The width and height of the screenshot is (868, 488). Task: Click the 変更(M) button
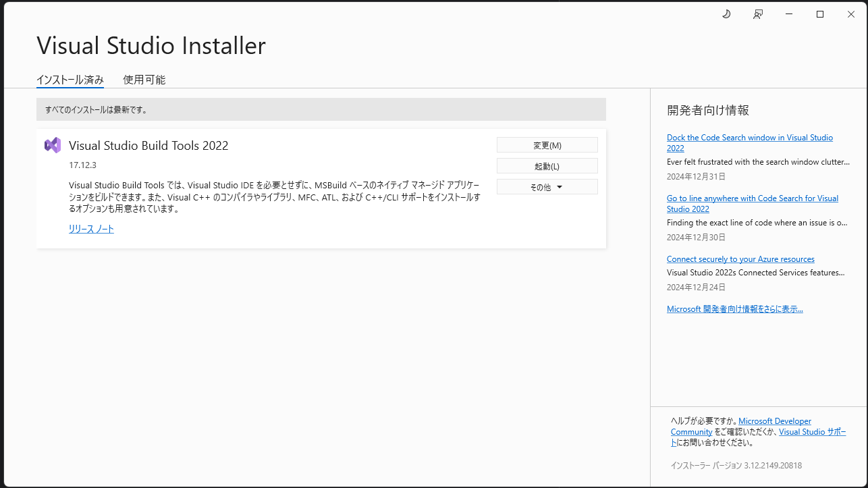[547, 145]
